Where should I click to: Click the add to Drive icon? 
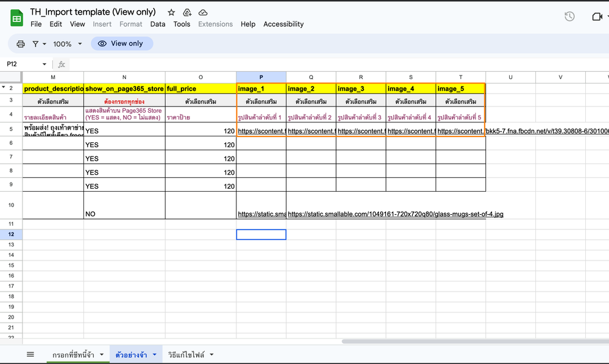(187, 12)
